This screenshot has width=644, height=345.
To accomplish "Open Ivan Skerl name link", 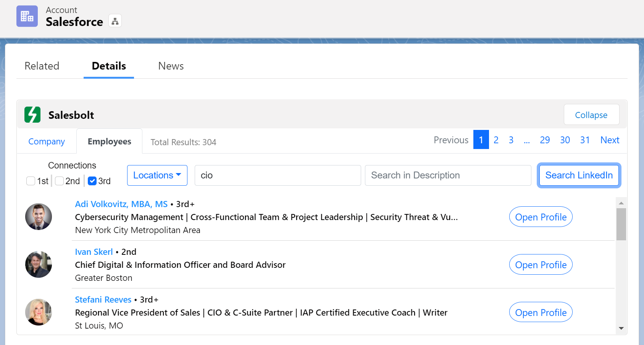I will pyautogui.click(x=94, y=252).
